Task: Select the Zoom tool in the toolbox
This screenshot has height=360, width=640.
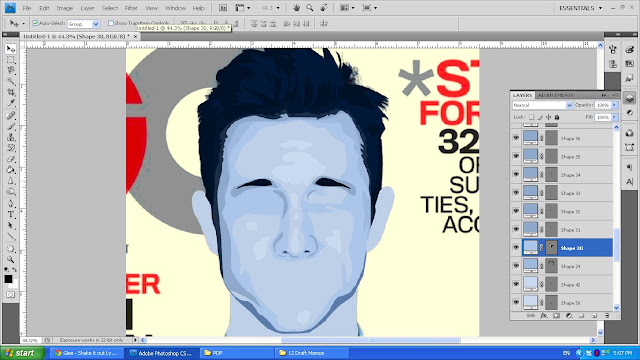Action: click(11, 260)
